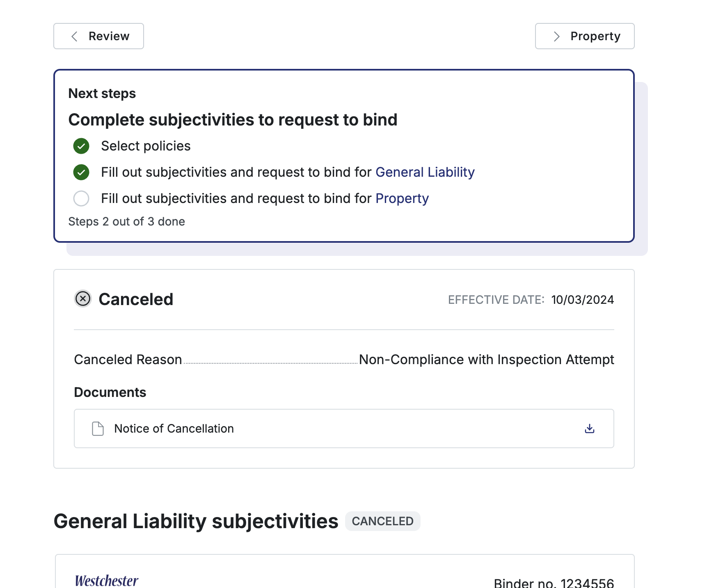Navigate forward to Property page

(x=584, y=36)
